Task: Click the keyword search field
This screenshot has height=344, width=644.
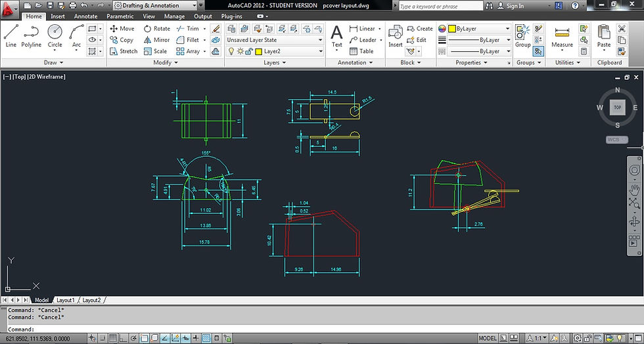Action: [x=440, y=6]
